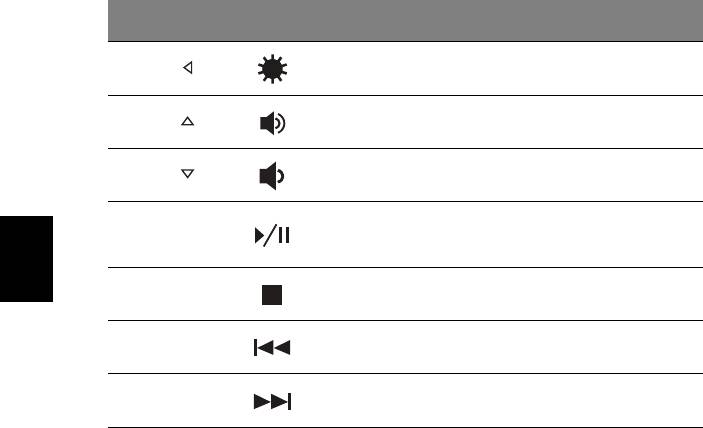Click the volume down speaker icon
The image size is (703, 428).
(x=272, y=177)
